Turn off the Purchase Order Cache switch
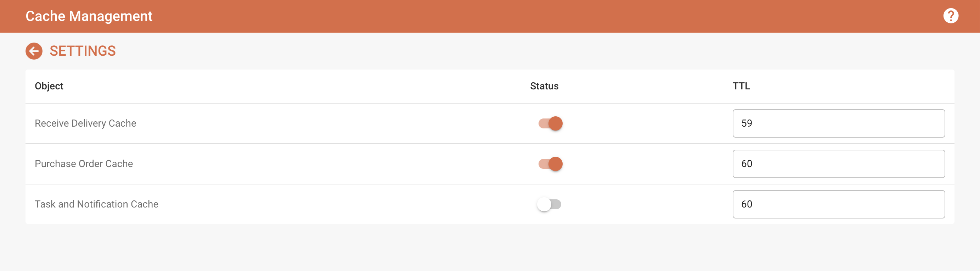The width and height of the screenshot is (980, 271). point(550,164)
